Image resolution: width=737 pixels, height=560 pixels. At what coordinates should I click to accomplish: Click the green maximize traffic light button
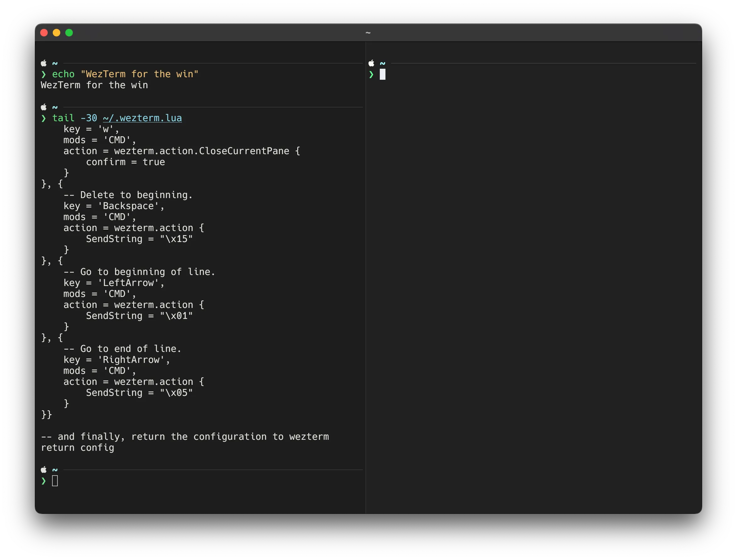tap(69, 33)
